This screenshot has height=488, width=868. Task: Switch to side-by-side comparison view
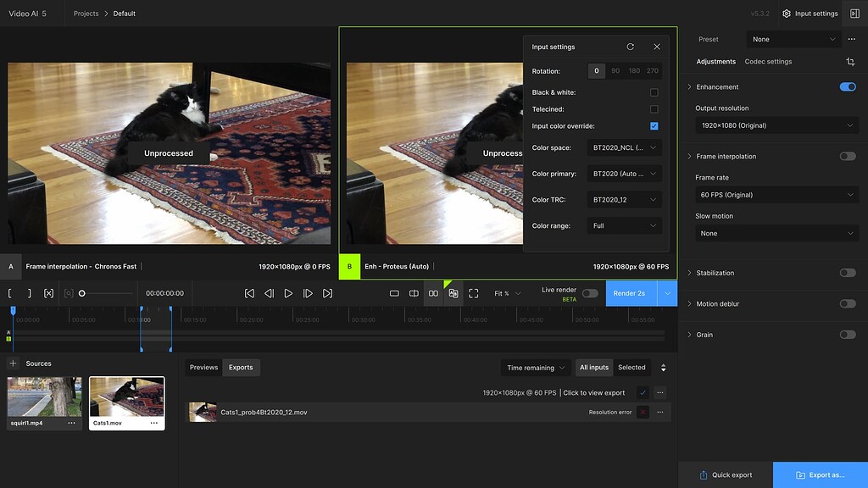tap(433, 293)
